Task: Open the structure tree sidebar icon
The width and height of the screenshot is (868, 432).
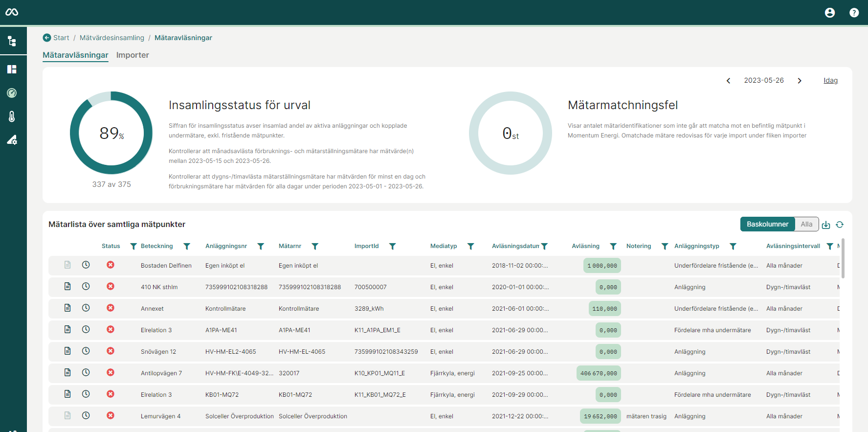Action: point(12,41)
